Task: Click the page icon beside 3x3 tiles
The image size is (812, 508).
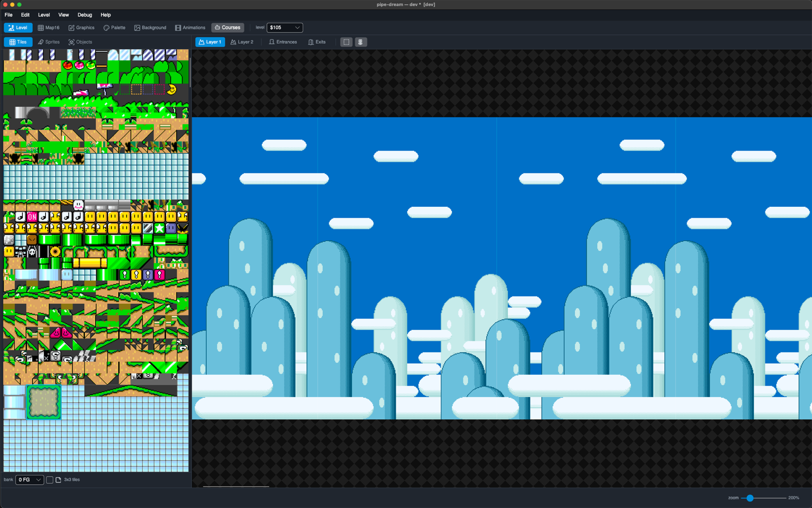Action: point(58,480)
